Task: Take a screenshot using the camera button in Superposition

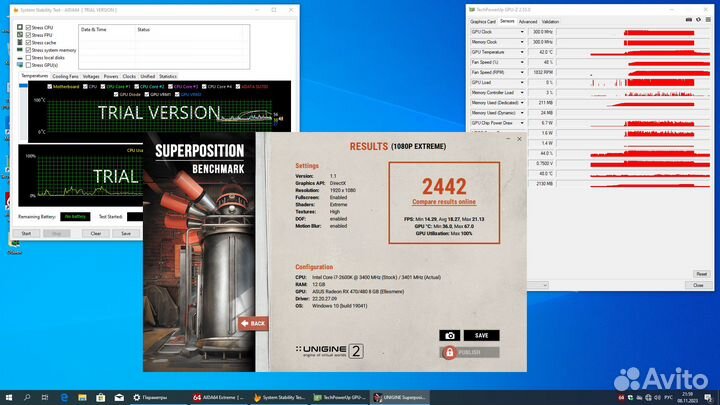Action: point(450,336)
